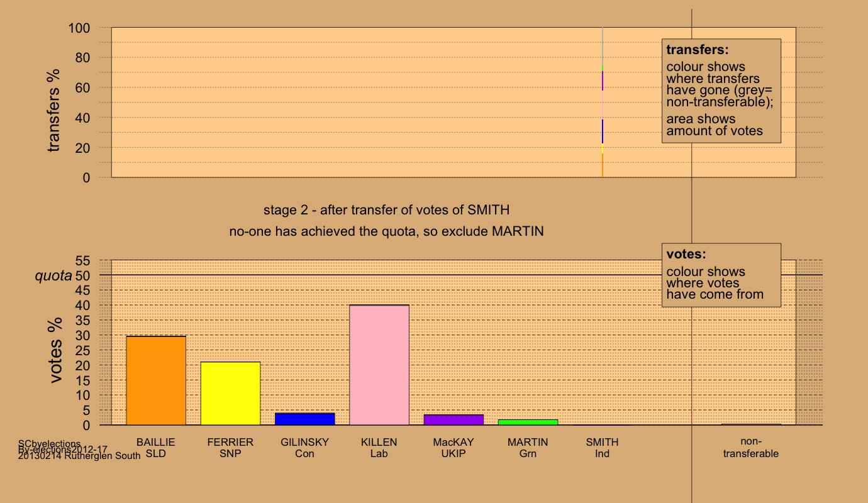The width and height of the screenshot is (868, 503).
Task: Select the pink KILLEN Lab bar
Action: (x=379, y=365)
